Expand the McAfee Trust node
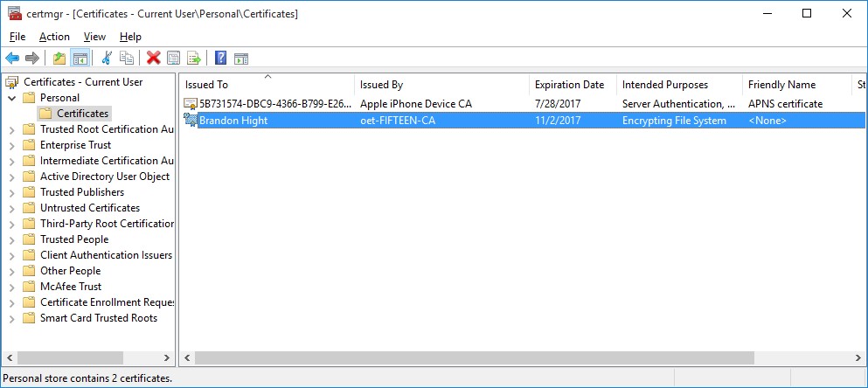The image size is (868, 388). tap(11, 287)
